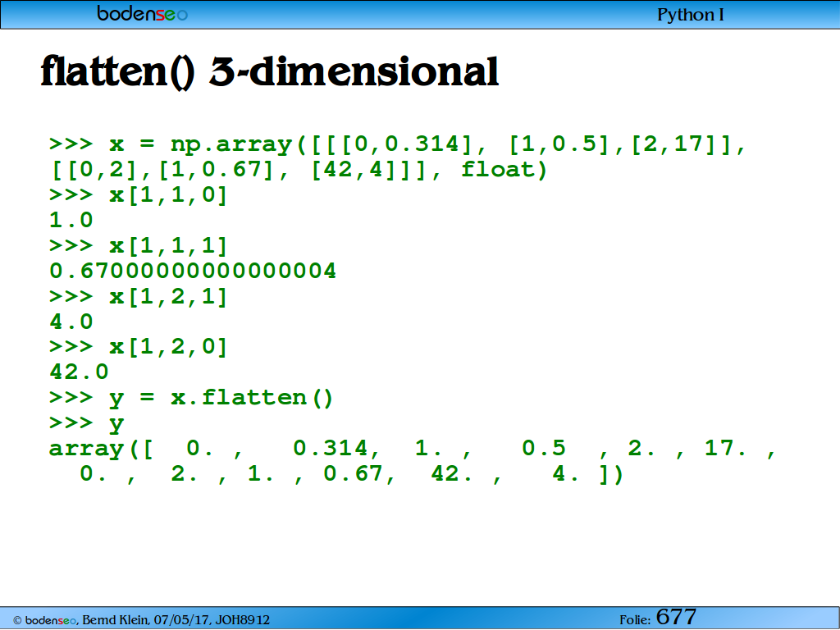Click the "Python I" header text
The height and width of the screenshot is (630, 840).
(690, 15)
